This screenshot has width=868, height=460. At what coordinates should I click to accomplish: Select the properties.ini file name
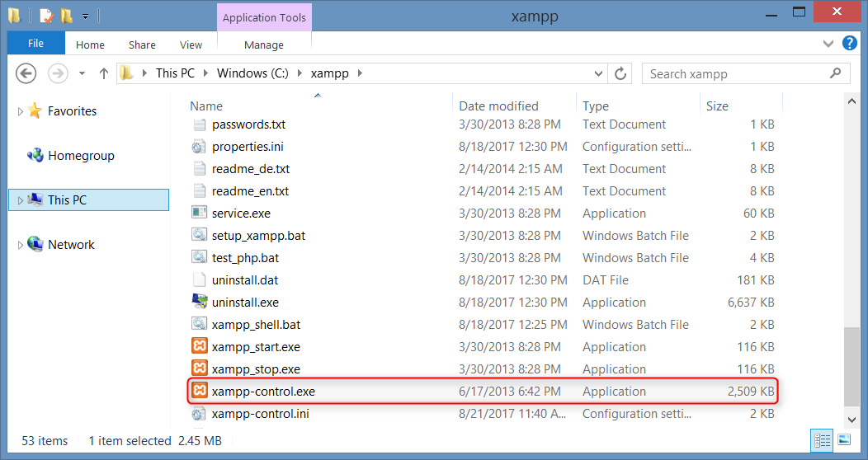coord(248,147)
